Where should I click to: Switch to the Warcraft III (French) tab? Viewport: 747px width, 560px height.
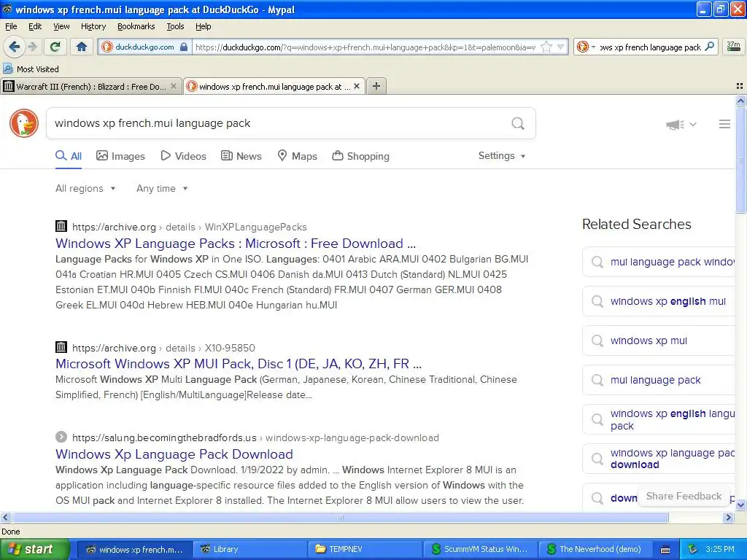point(90,87)
